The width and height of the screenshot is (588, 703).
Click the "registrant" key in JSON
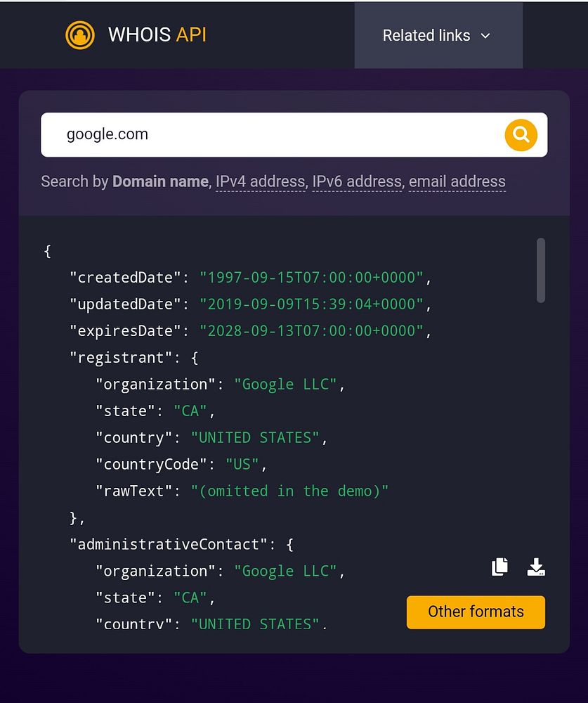coord(121,358)
